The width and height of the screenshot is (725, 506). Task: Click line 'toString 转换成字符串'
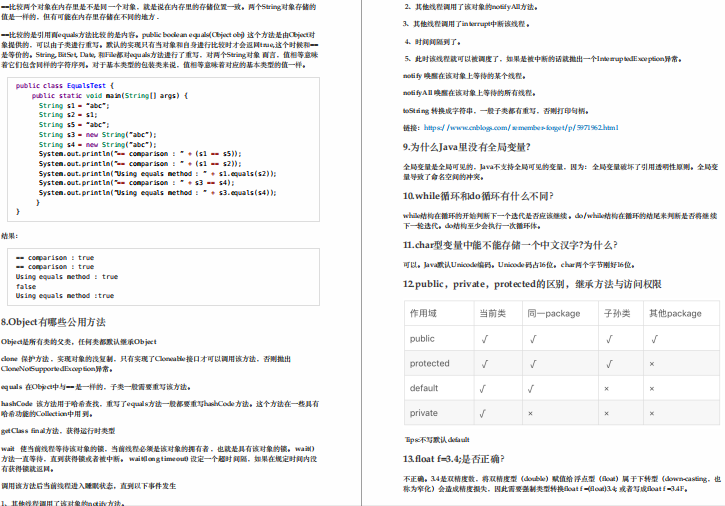click(496, 111)
